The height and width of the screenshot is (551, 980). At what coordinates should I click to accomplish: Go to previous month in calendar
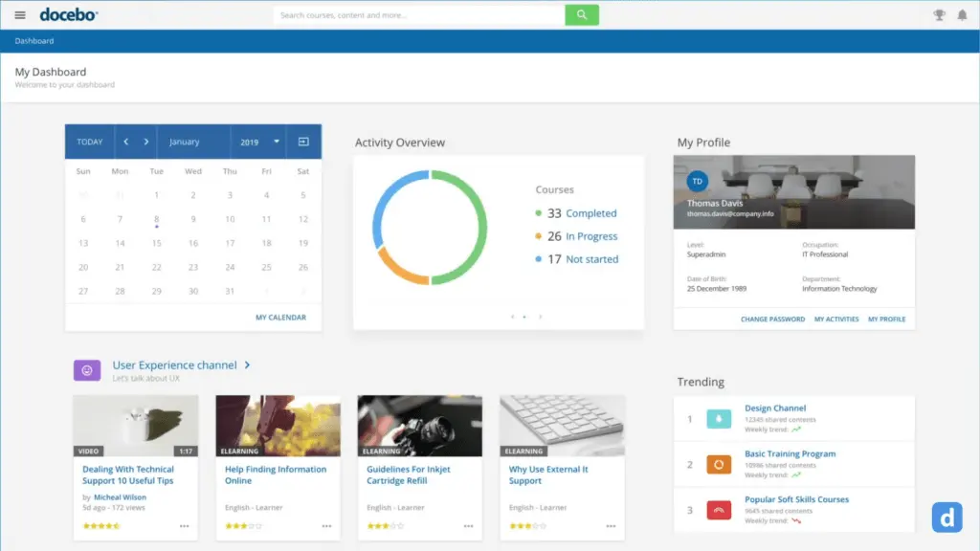tap(125, 142)
